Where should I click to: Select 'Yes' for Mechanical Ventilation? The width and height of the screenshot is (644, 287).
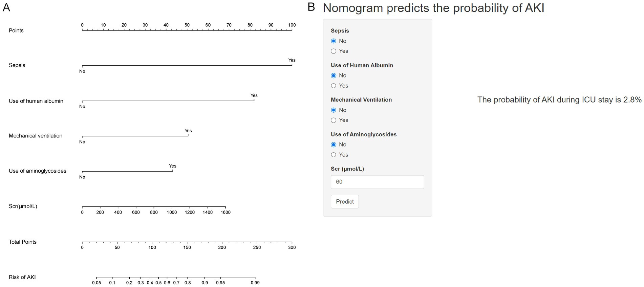click(334, 120)
